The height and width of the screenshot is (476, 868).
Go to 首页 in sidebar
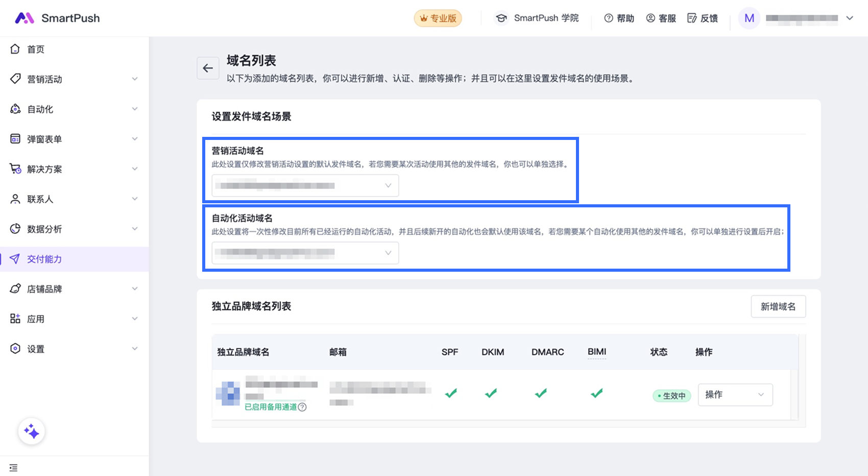[36, 49]
